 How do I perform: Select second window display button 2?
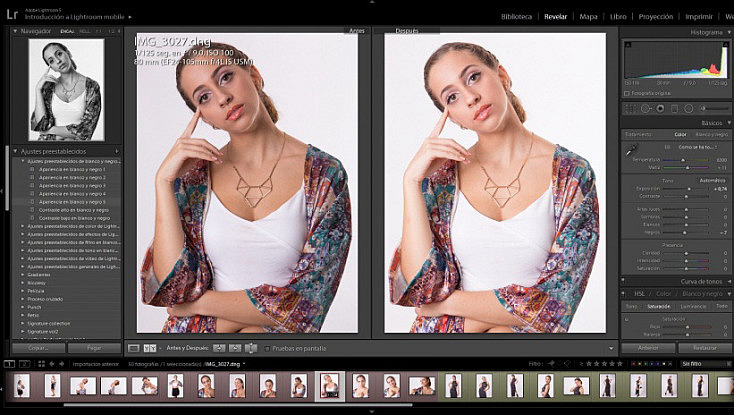tap(24, 364)
